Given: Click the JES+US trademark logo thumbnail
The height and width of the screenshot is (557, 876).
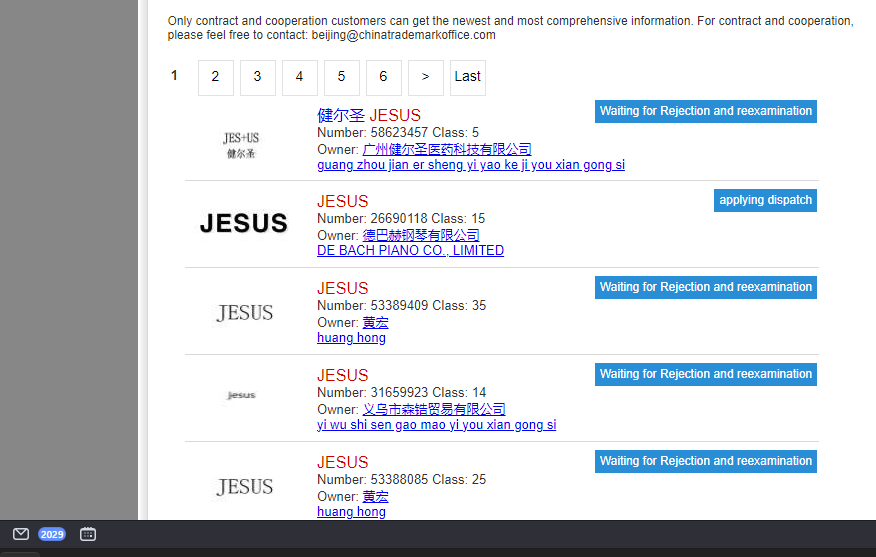Looking at the screenshot, I should click(x=241, y=145).
